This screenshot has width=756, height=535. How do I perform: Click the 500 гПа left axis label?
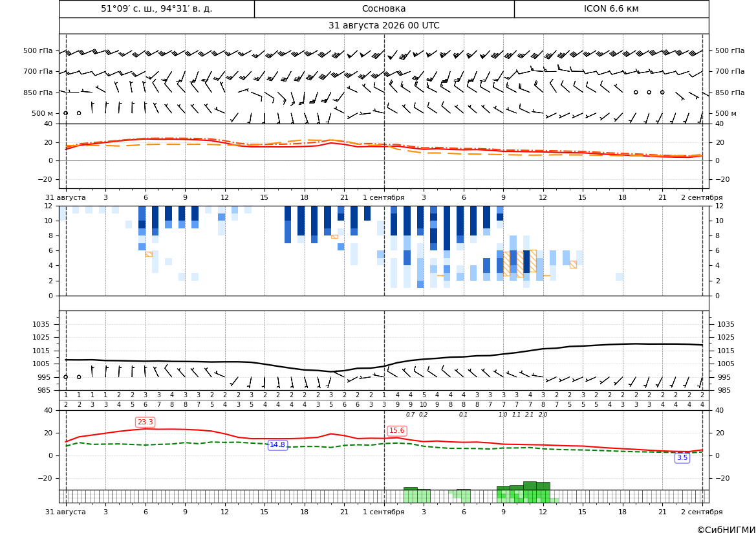(38, 50)
